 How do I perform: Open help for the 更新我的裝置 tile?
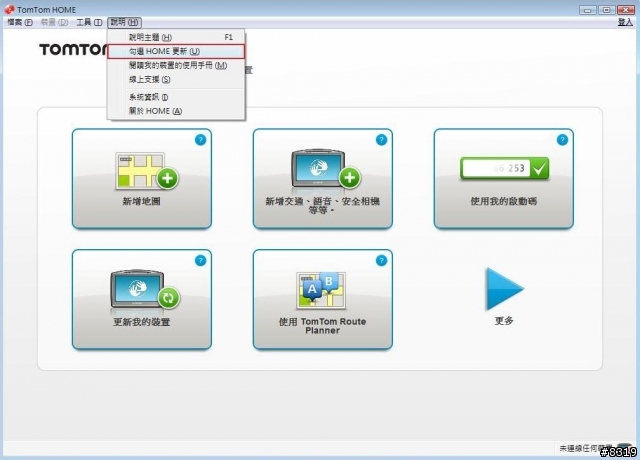(200, 260)
